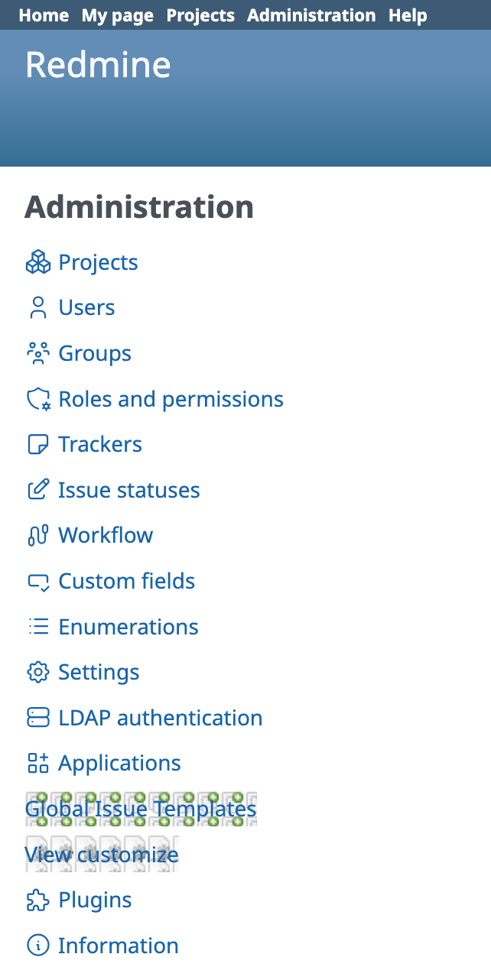Click the Issue statuses edit icon
The image size is (491, 980).
[37, 491]
